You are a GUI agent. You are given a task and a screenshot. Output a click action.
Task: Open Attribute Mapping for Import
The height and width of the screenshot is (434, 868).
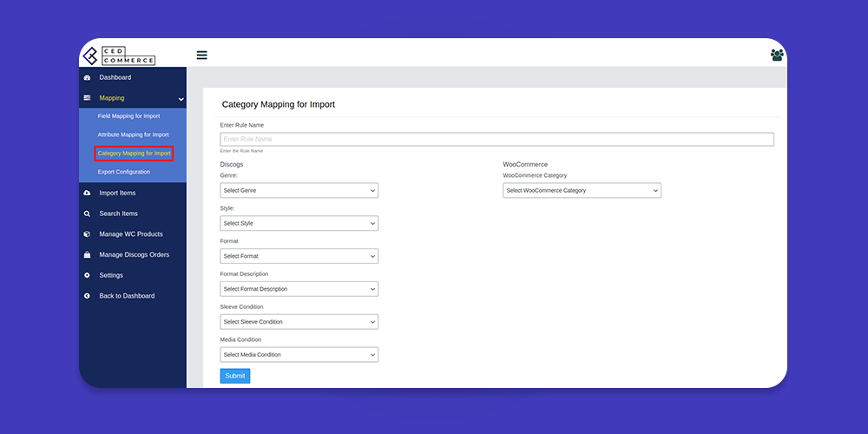(134, 135)
